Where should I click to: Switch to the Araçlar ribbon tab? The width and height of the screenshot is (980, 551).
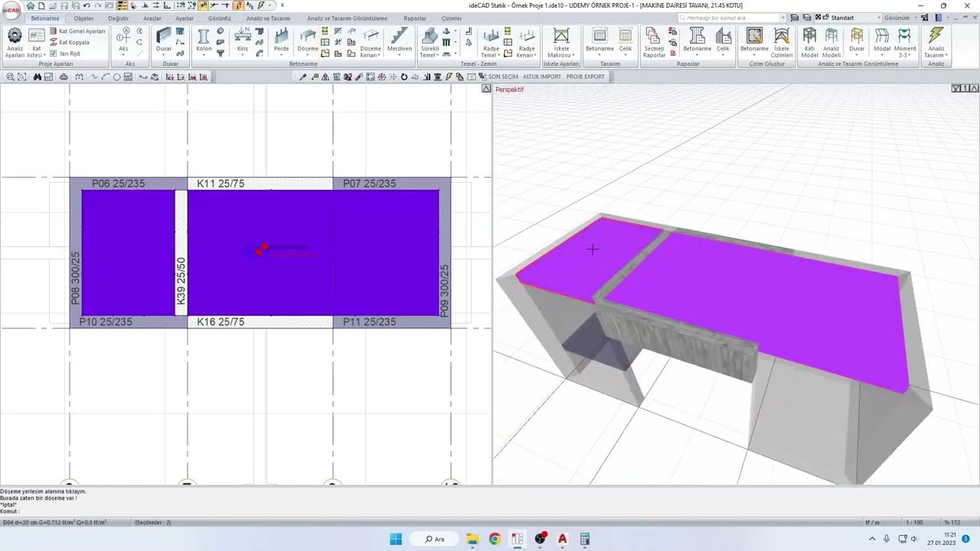tap(152, 18)
